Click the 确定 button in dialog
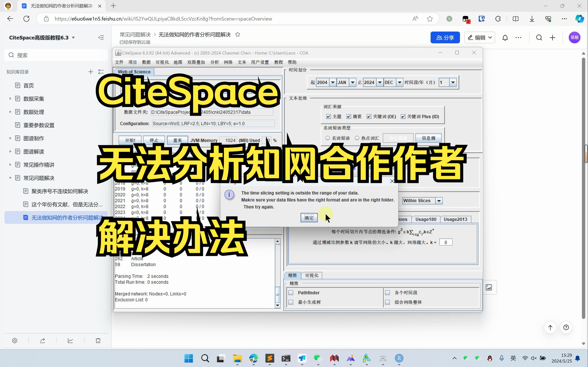The width and height of the screenshot is (588, 367). click(309, 218)
